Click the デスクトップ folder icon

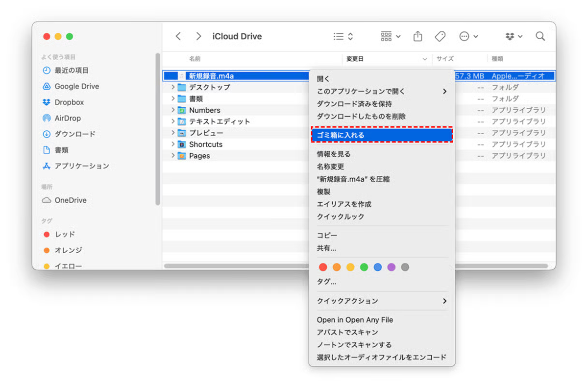(x=182, y=87)
